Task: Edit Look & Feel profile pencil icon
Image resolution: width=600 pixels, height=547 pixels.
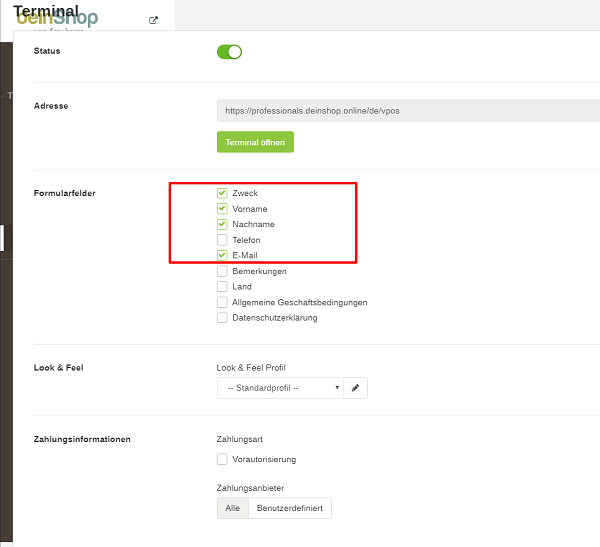Action: tap(355, 388)
